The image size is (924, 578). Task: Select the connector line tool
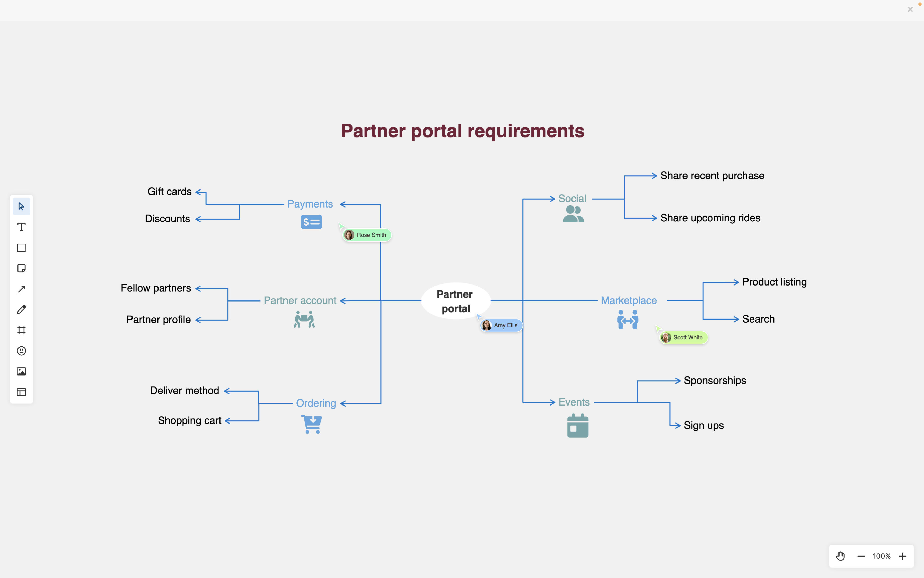point(21,289)
